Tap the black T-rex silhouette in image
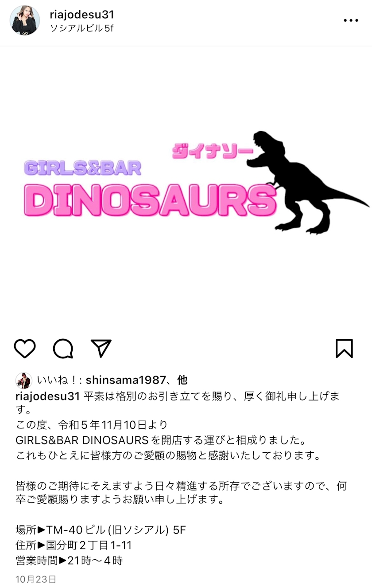This screenshot has width=372, height=588. click(306, 183)
